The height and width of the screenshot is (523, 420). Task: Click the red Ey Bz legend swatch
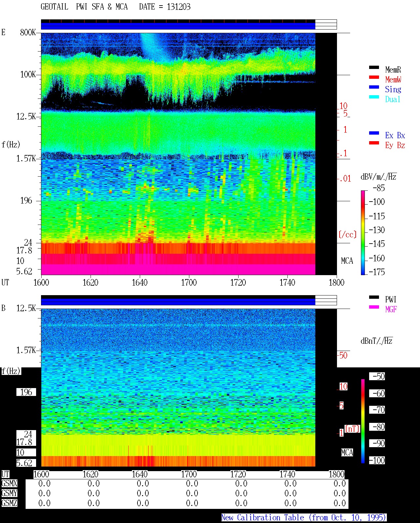(x=374, y=143)
